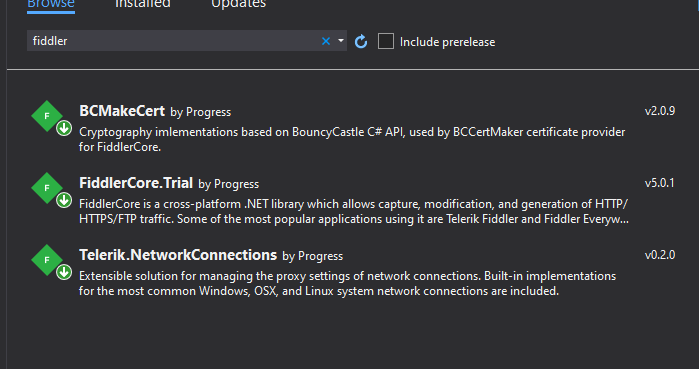
Task: Enable Include prerelease checkbox
Action: 386,41
